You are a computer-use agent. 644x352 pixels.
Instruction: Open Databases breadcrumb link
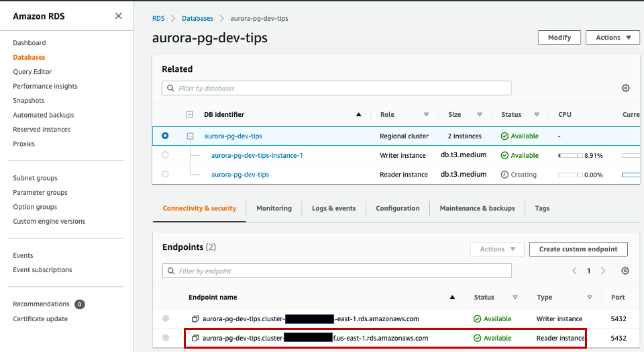click(197, 19)
